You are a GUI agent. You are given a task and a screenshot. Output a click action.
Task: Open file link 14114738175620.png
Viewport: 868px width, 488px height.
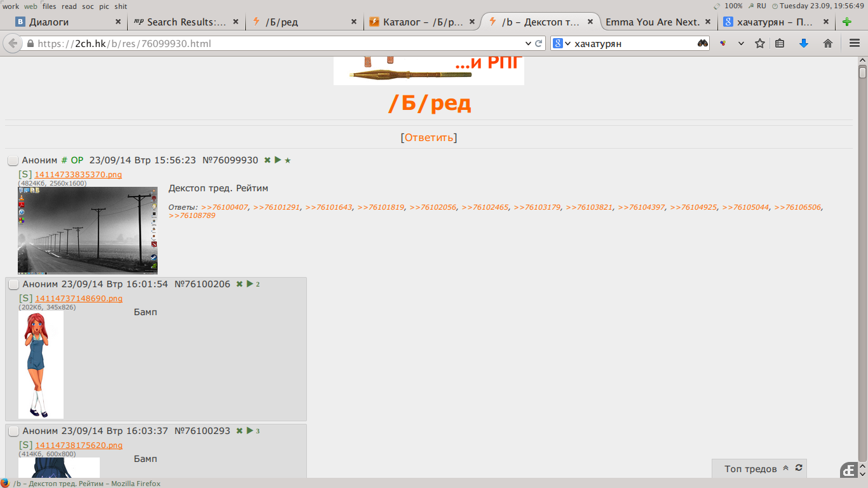[79, 445]
